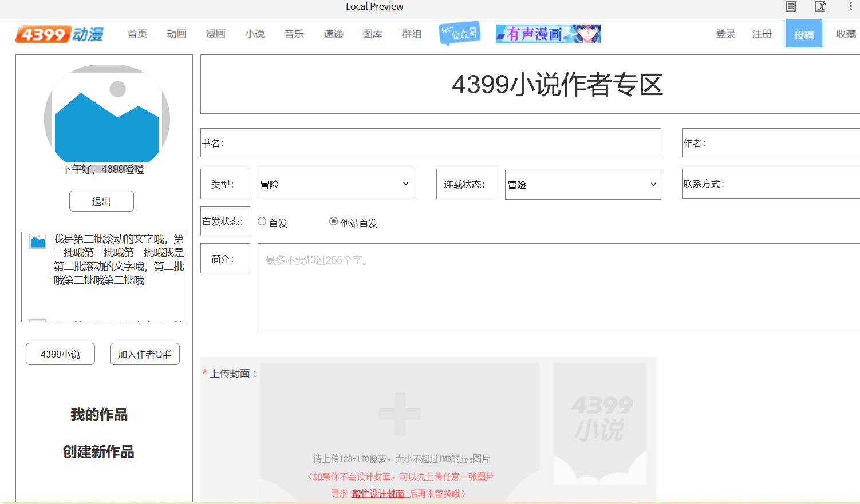Click the Local Preview title text

(374, 6)
